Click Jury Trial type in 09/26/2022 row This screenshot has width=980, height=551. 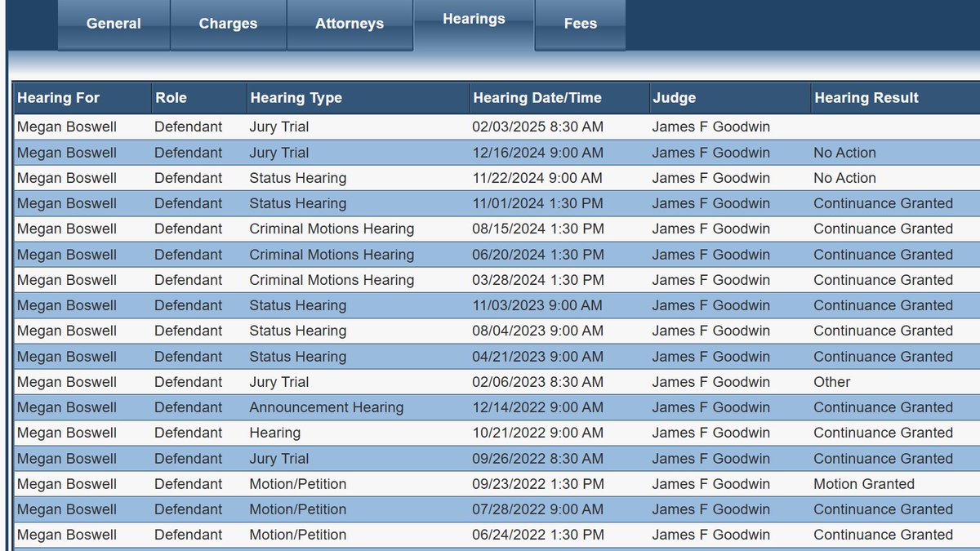(279, 459)
